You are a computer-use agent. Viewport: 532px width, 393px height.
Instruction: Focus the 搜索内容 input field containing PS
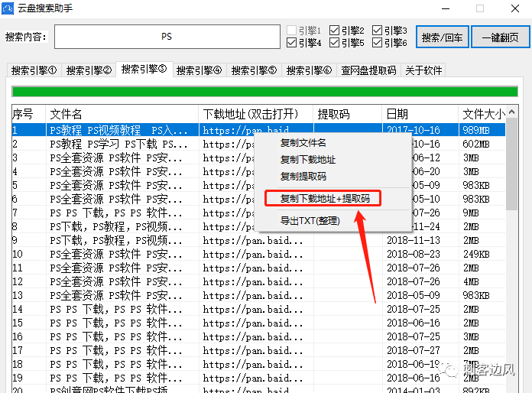pyautogui.click(x=167, y=37)
